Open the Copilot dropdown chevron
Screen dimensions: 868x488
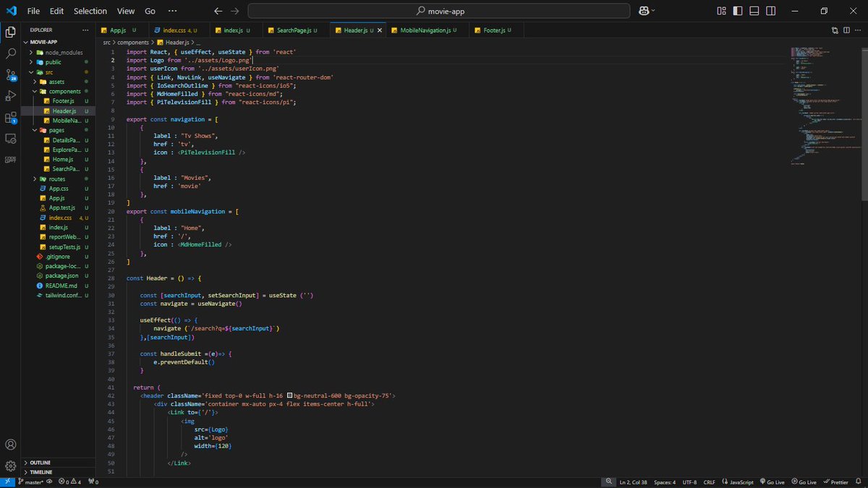[653, 11]
